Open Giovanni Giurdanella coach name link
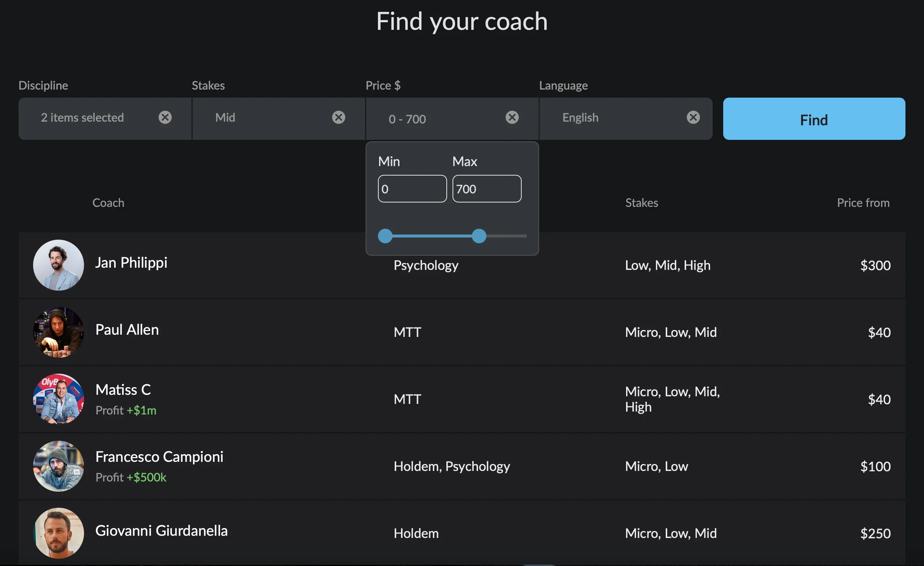This screenshot has width=924, height=566. tap(161, 531)
